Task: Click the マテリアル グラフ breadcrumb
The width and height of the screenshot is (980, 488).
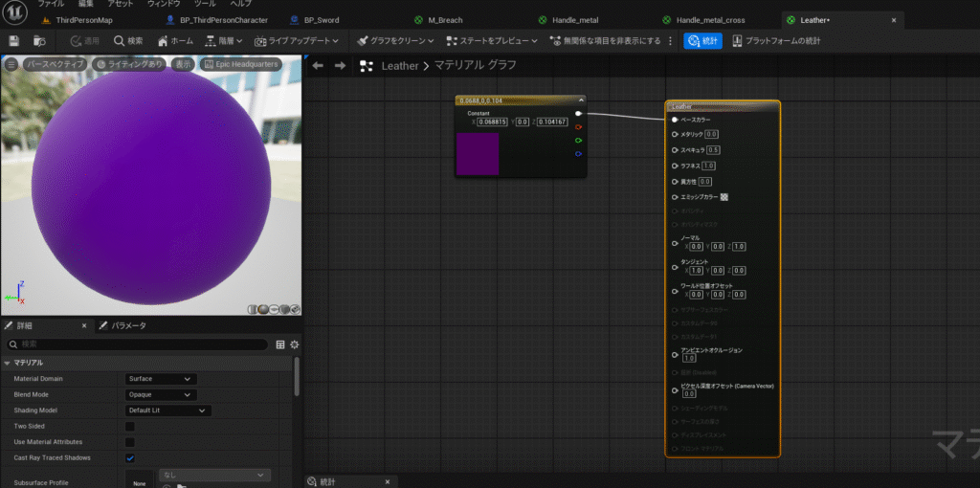Action: click(475, 66)
